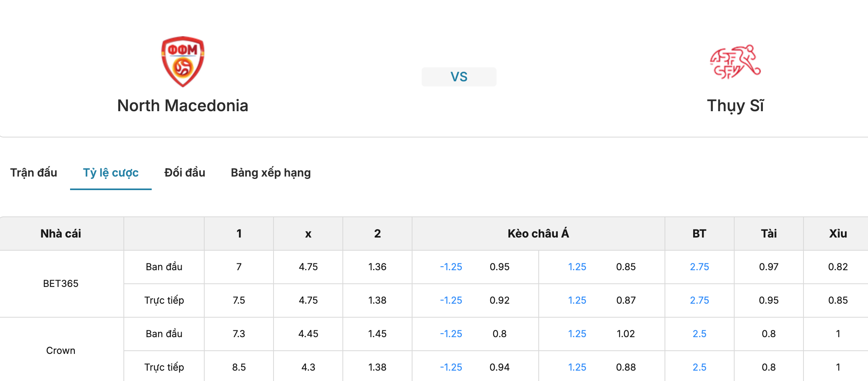
Task: Click BET365 initial handicap -1.25 link
Action: (451, 267)
